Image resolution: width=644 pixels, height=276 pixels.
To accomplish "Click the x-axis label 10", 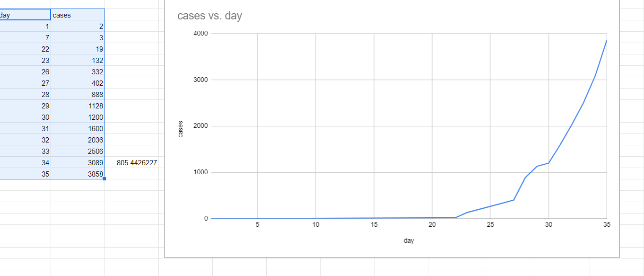I will (x=315, y=225).
